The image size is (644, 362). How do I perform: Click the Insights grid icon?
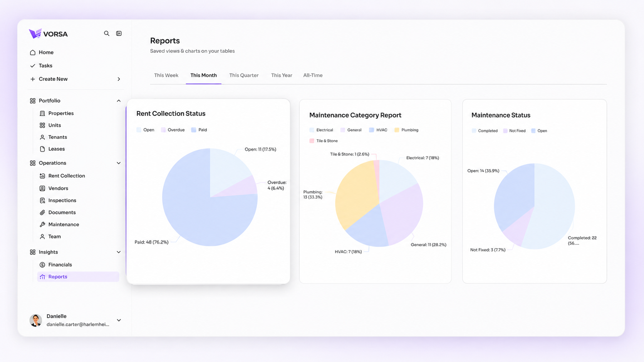coord(33,252)
